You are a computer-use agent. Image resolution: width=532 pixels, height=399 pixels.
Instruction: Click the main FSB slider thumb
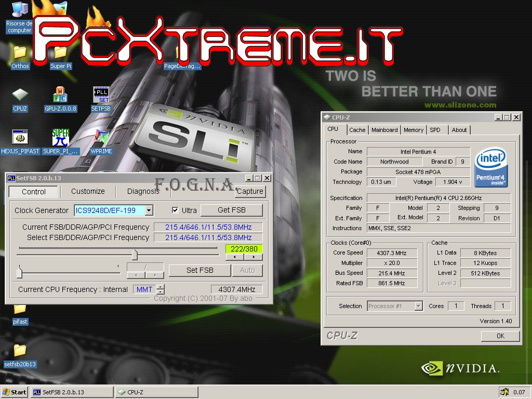point(135,255)
